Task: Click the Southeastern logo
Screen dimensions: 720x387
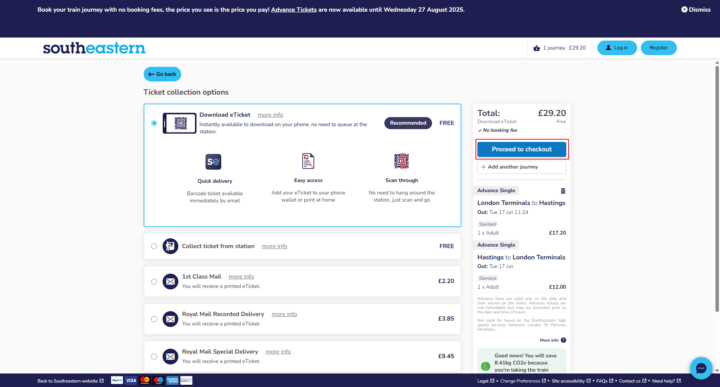Action: tap(94, 48)
